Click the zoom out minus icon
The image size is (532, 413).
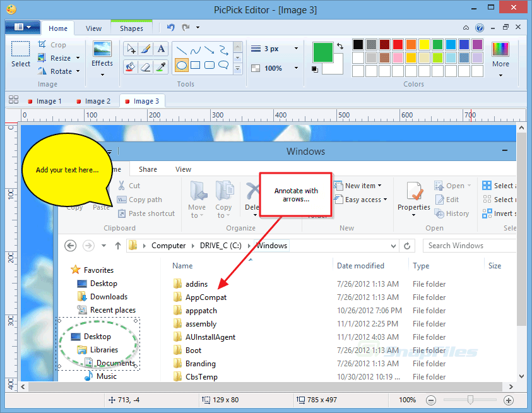[431, 400]
